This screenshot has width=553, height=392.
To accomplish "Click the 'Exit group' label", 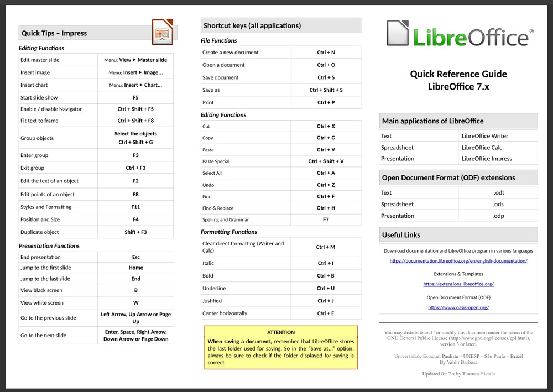I will coord(32,168).
